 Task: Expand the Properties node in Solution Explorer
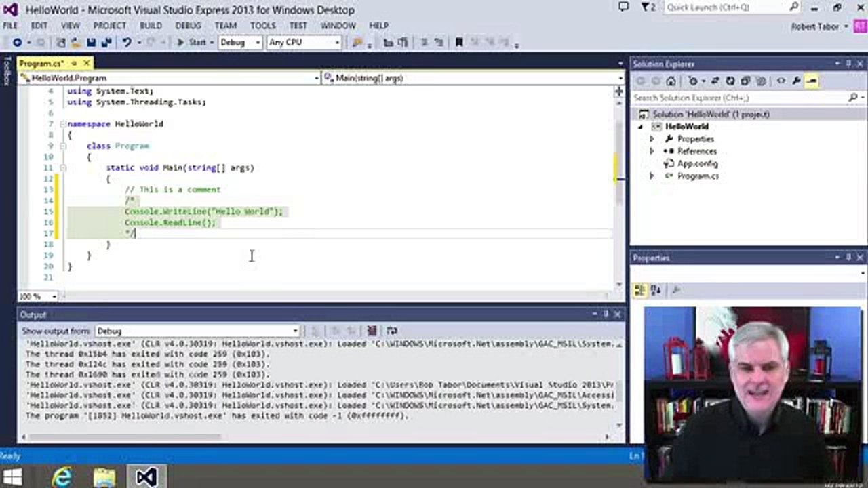[x=652, y=139]
